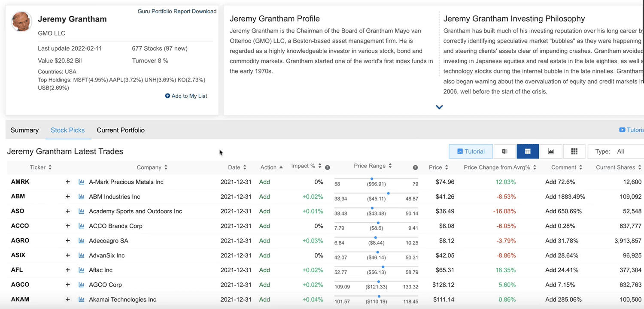Sort table by Impact % column
Viewport: 644px width, 309px height.
[307, 166]
